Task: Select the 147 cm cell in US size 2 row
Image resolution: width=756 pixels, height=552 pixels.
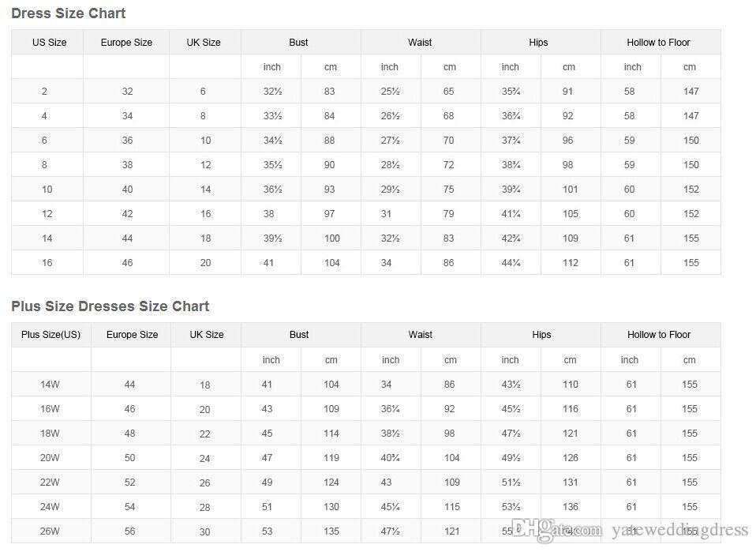Action: 691,92
